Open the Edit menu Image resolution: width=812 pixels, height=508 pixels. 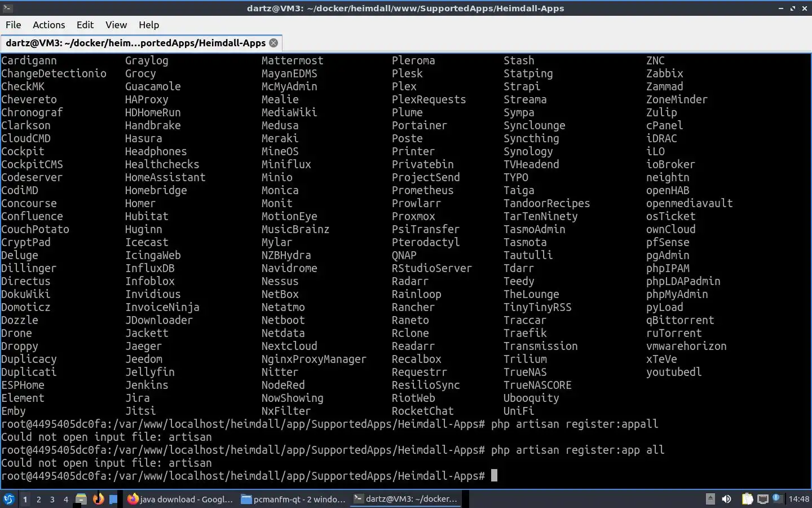pos(85,25)
